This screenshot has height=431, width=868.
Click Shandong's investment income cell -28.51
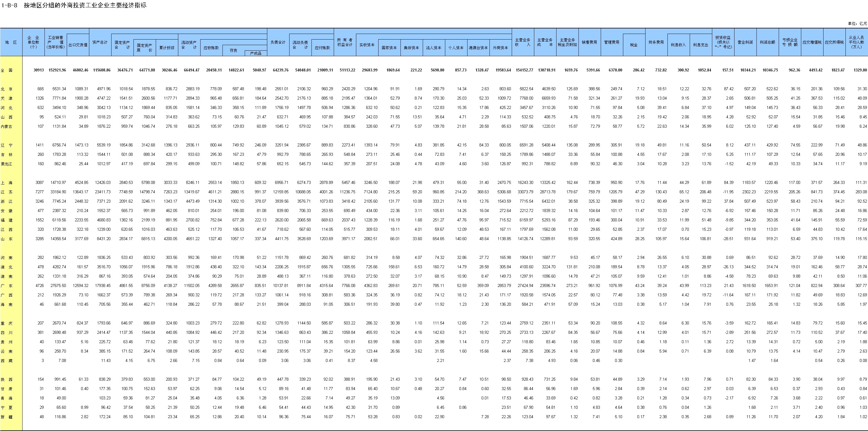(x=728, y=239)
